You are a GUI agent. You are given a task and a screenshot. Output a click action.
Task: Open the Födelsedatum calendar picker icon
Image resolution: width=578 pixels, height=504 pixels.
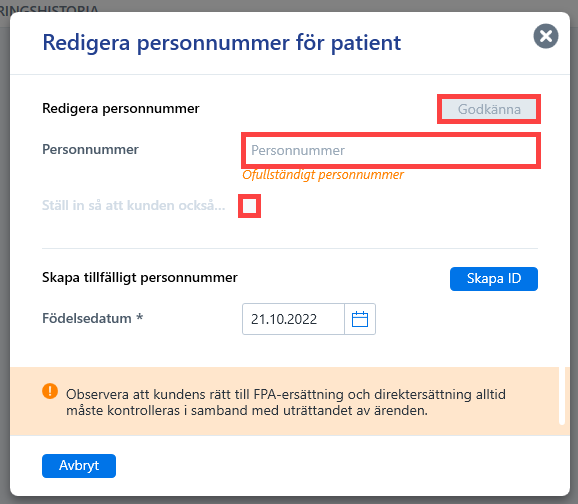click(360, 319)
